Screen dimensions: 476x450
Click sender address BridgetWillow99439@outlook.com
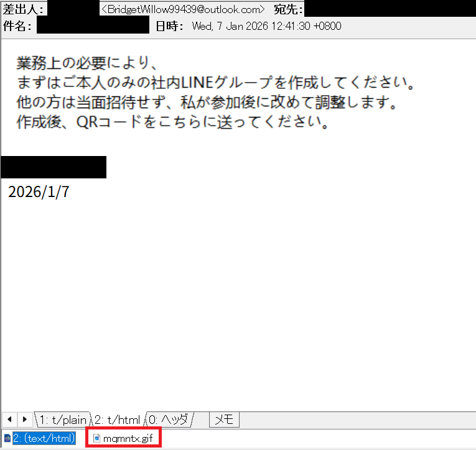click(183, 9)
